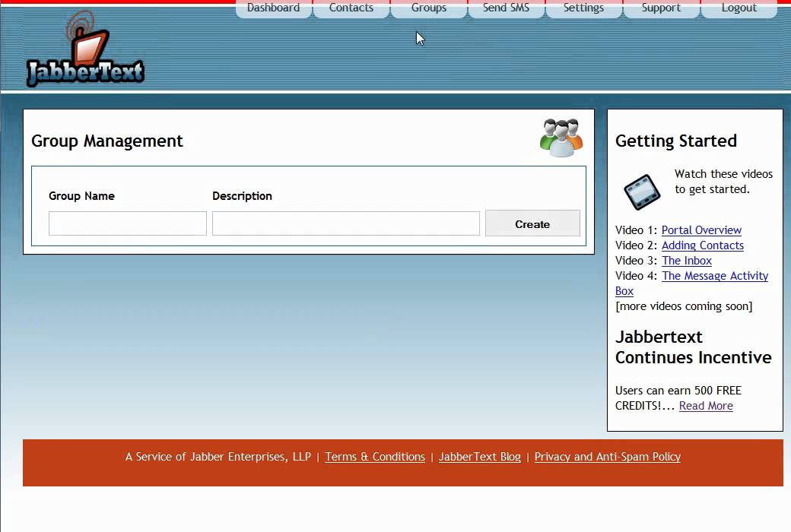Open the Dashboard tab
This screenshot has width=791, height=532.
click(x=273, y=8)
